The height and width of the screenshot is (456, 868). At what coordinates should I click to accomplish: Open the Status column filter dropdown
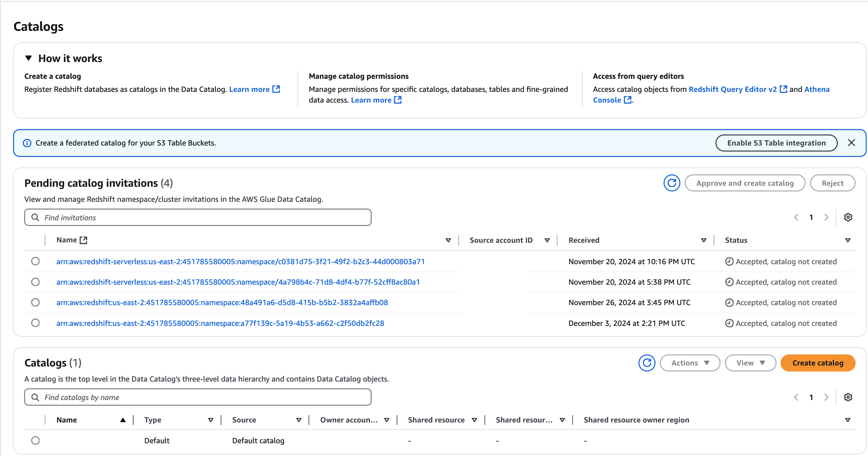click(x=848, y=240)
